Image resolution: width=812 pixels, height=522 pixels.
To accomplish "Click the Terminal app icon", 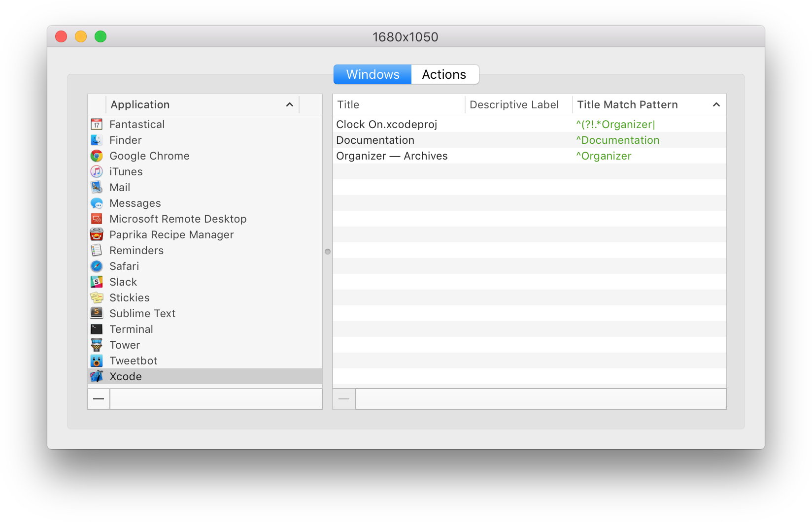I will coord(97,329).
